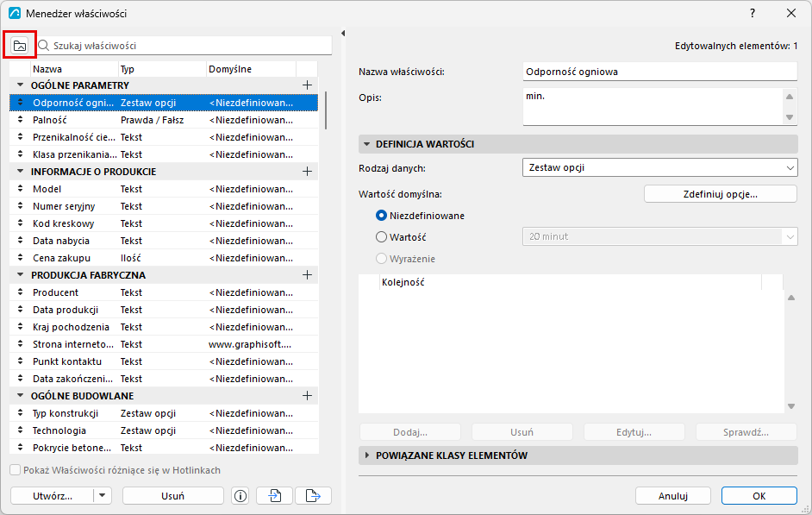Click the Anuluj button
The image size is (812, 515).
click(672, 496)
